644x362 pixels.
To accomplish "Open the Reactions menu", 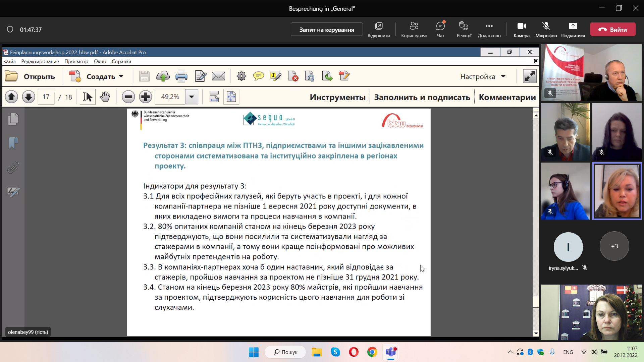I will point(464,29).
